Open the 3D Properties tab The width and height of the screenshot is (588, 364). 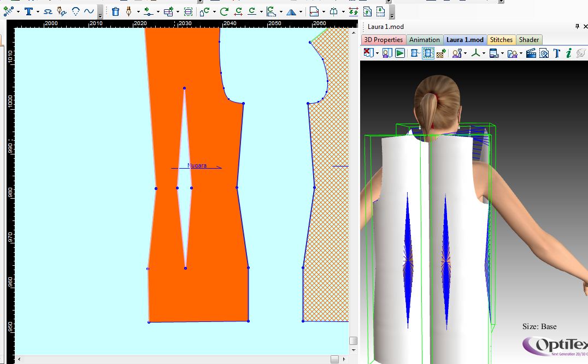[x=383, y=40]
